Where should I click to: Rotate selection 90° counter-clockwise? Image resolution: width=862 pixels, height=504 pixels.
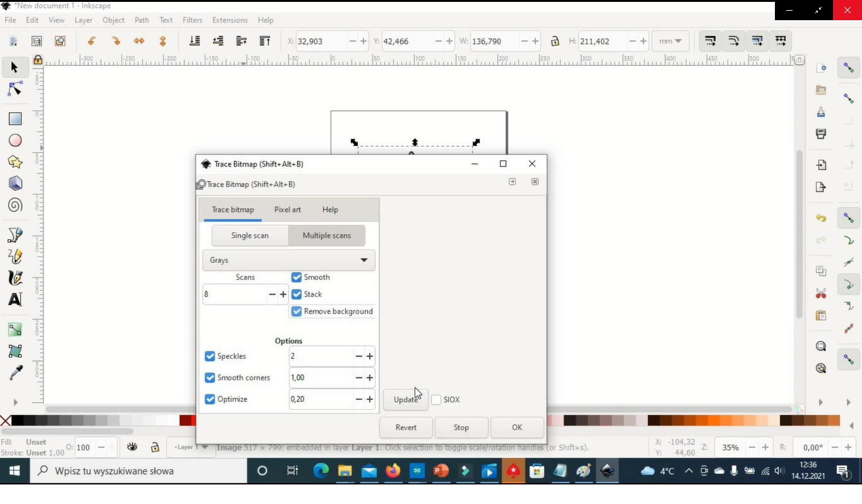click(92, 41)
